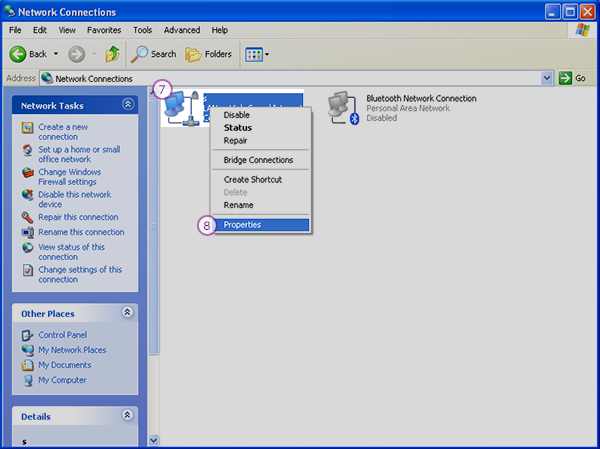Open the Control Panel link

tap(62, 335)
